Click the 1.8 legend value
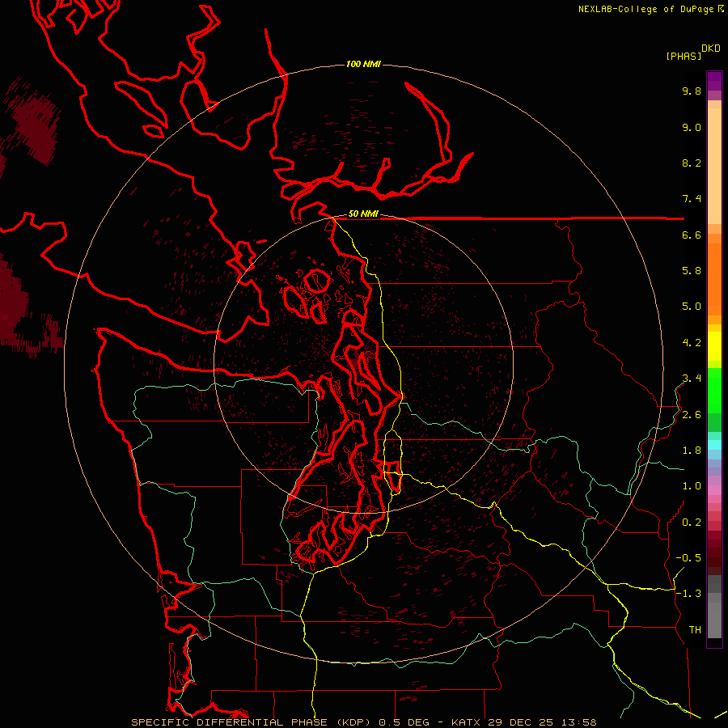This screenshot has width=728, height=728. [x=692, y=451]
